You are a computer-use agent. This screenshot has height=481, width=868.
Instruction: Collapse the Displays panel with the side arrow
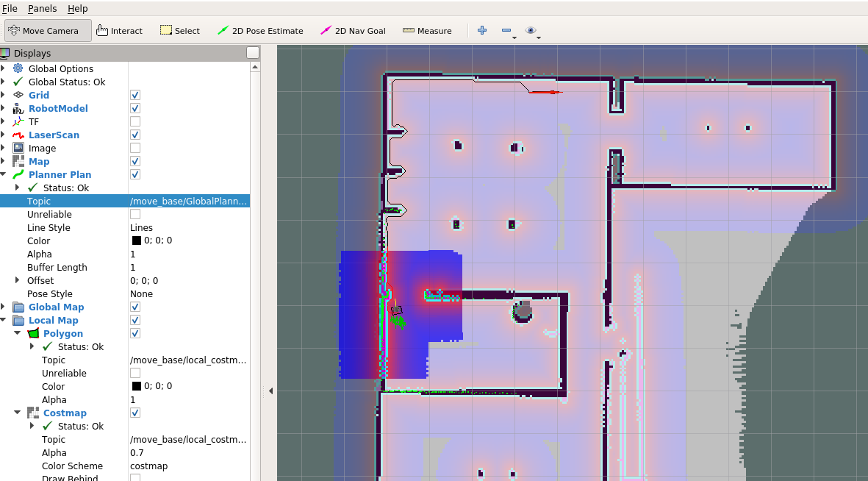pyautogui.click(x=271, y=391)
